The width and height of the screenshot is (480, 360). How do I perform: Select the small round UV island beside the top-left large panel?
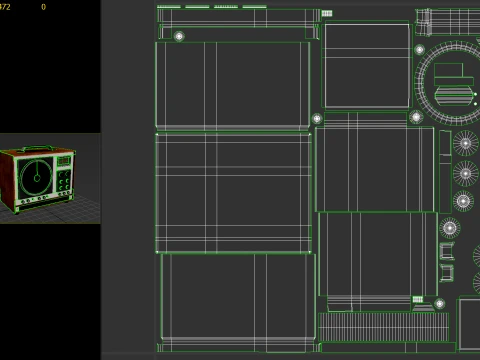(x=179, y=36)
